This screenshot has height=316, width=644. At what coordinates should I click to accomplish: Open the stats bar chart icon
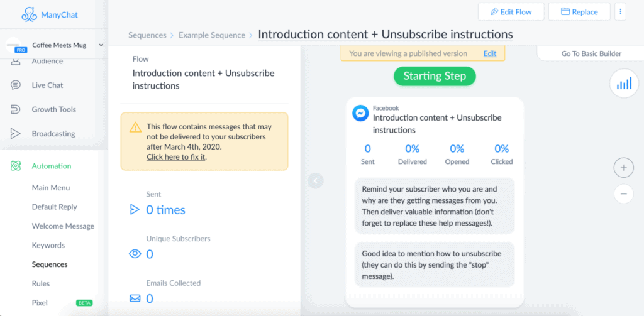[624, 84]
